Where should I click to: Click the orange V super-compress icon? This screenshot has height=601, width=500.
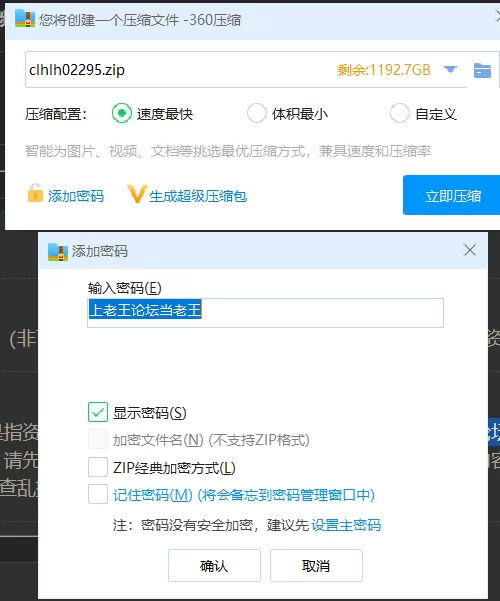click(137, 194)
